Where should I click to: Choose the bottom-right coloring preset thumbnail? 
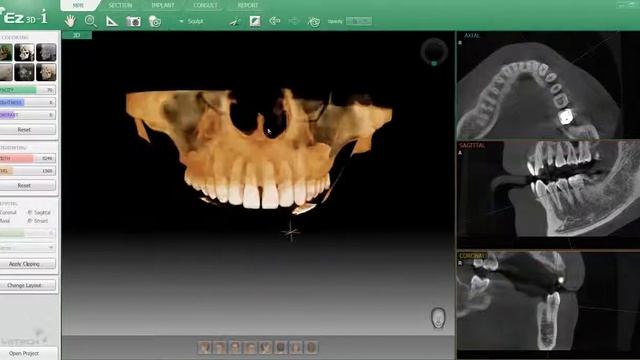point(46,72)
